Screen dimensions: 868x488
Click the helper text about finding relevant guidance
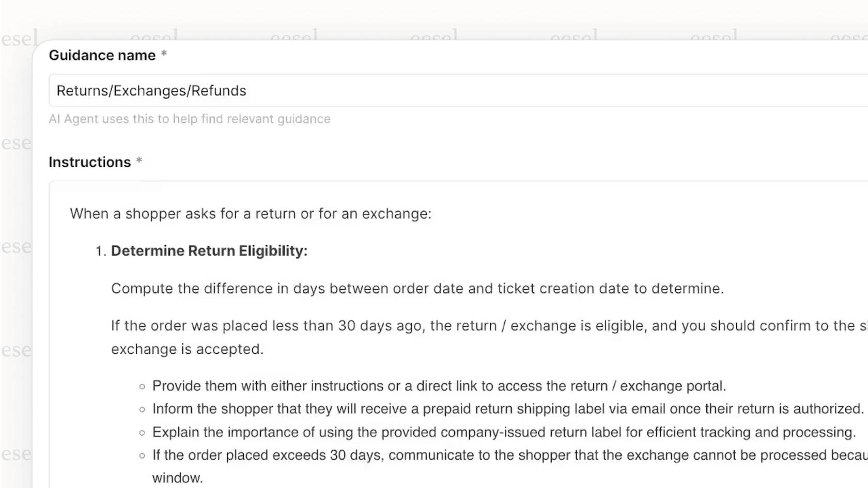click(x=190, y=119)
